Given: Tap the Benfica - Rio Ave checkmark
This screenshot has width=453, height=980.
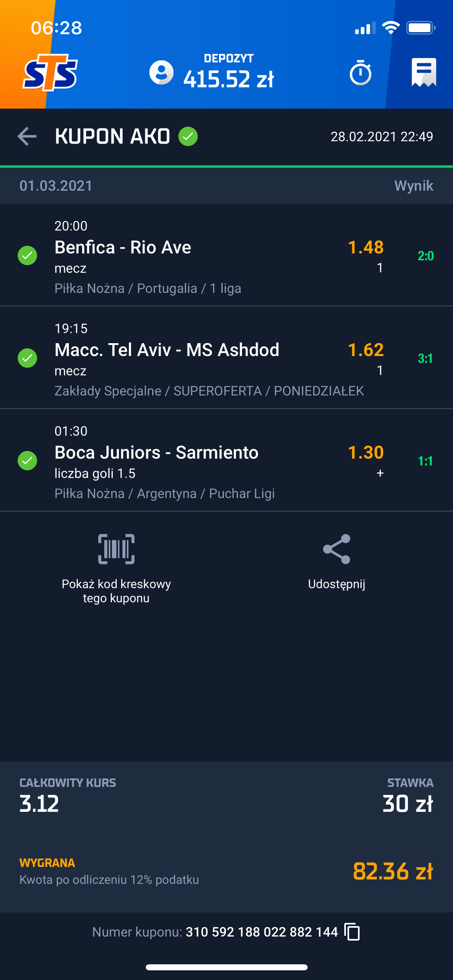Looking at the screenshot, I should pos(27,255).
